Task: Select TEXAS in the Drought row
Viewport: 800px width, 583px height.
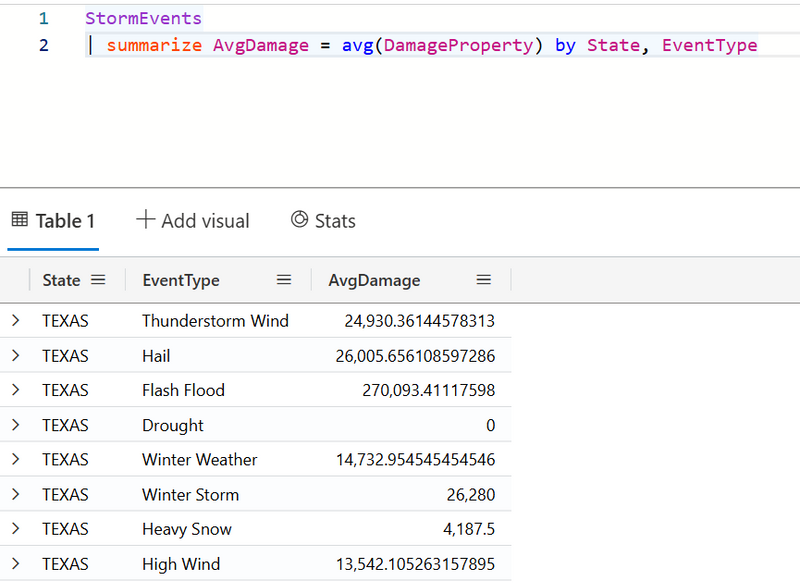Action: (65, 425)
